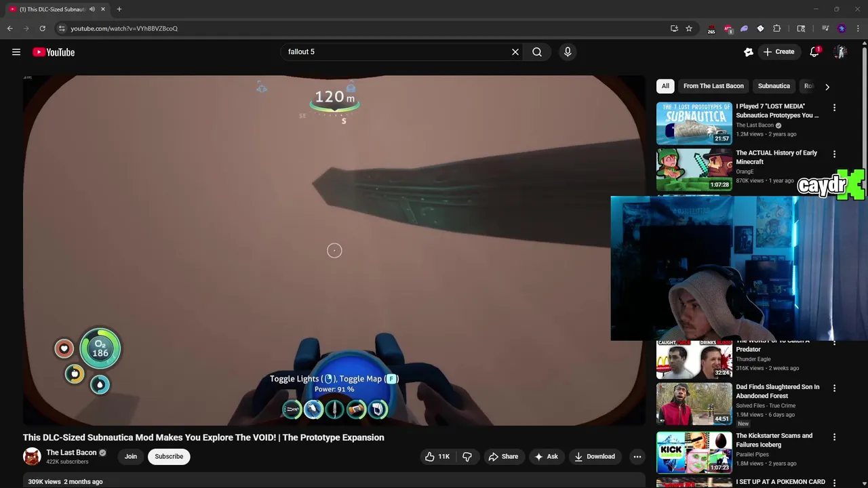868x488 pixels.
Task: Open more actions menu below the video
Action: (637, 457)
